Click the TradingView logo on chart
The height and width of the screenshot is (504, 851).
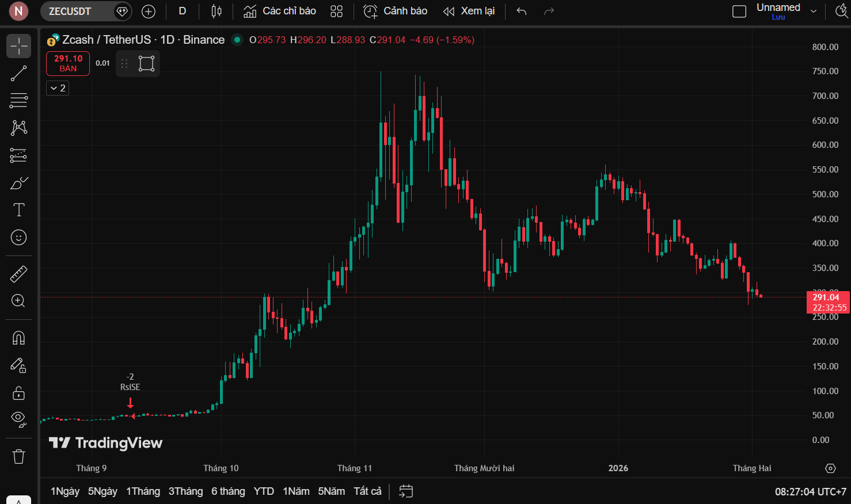106,443
